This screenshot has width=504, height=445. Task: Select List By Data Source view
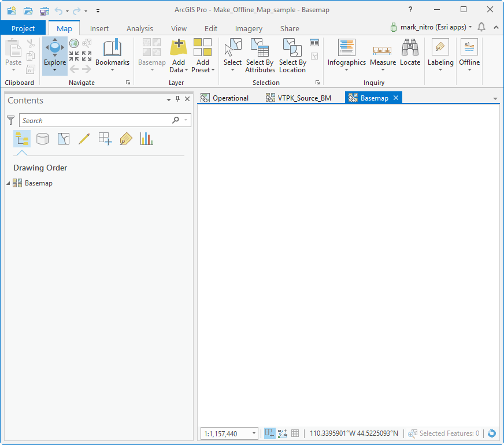[42, 139]
